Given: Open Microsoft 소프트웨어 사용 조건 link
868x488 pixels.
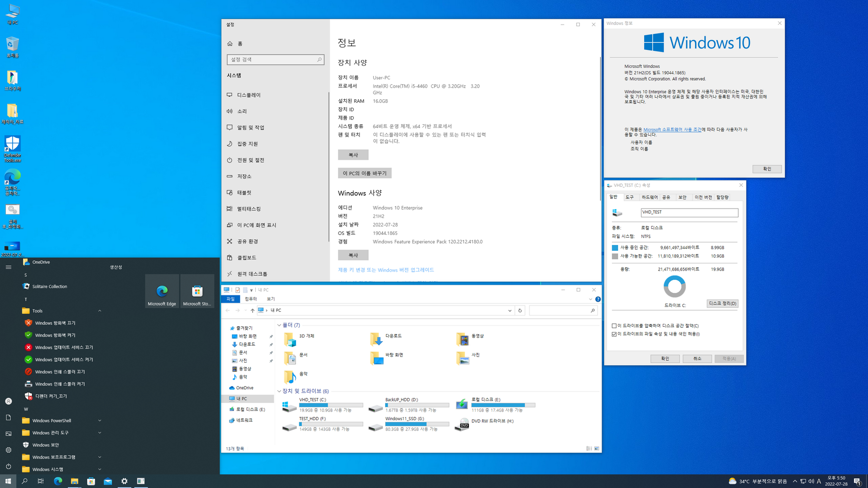Looking at the screenshot, I should coord(672,130).
